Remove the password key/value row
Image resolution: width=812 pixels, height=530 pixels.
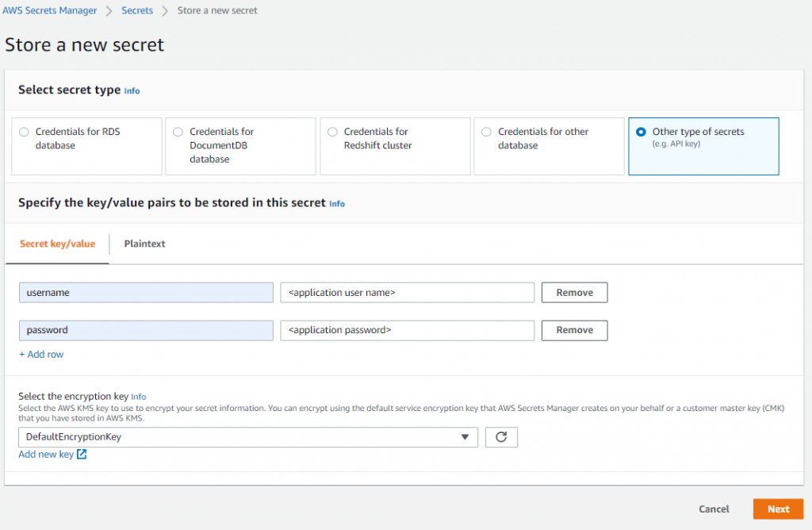click(x=574, y=330)
